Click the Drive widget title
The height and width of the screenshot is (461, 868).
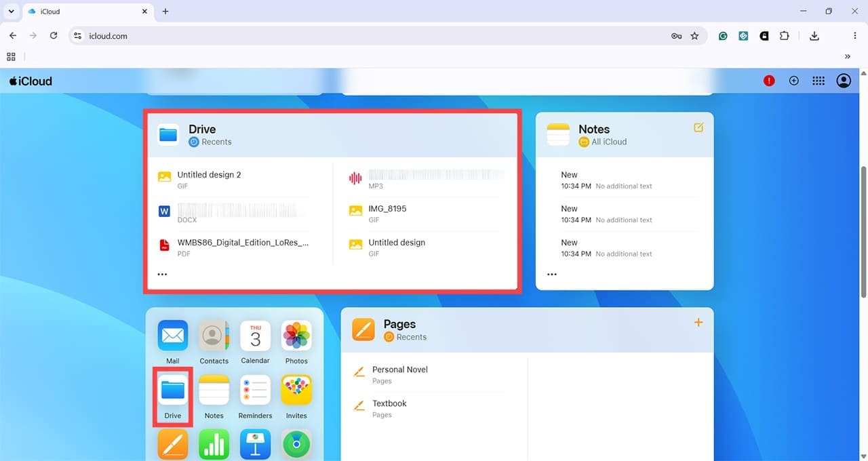pyautogui.click(x=202, y=129)
